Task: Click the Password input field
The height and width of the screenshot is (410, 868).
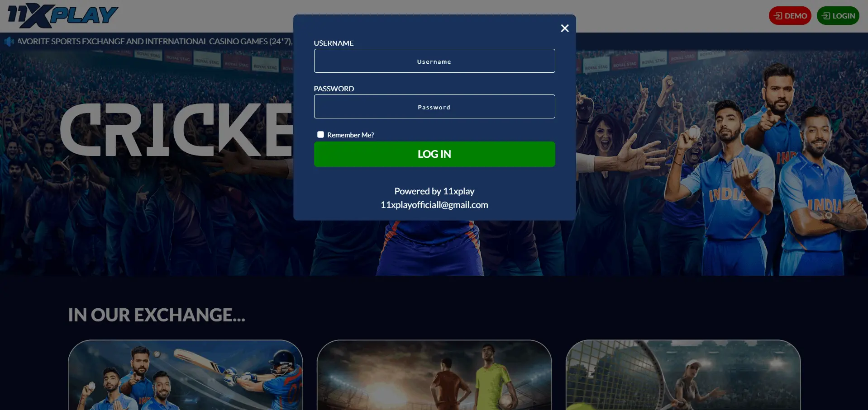Action: 434,107
